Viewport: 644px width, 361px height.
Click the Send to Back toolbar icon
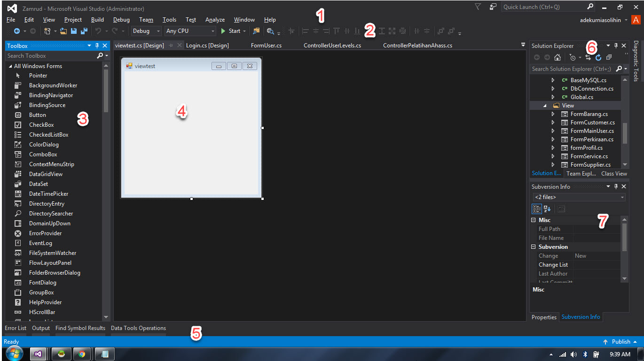point(451,31)
